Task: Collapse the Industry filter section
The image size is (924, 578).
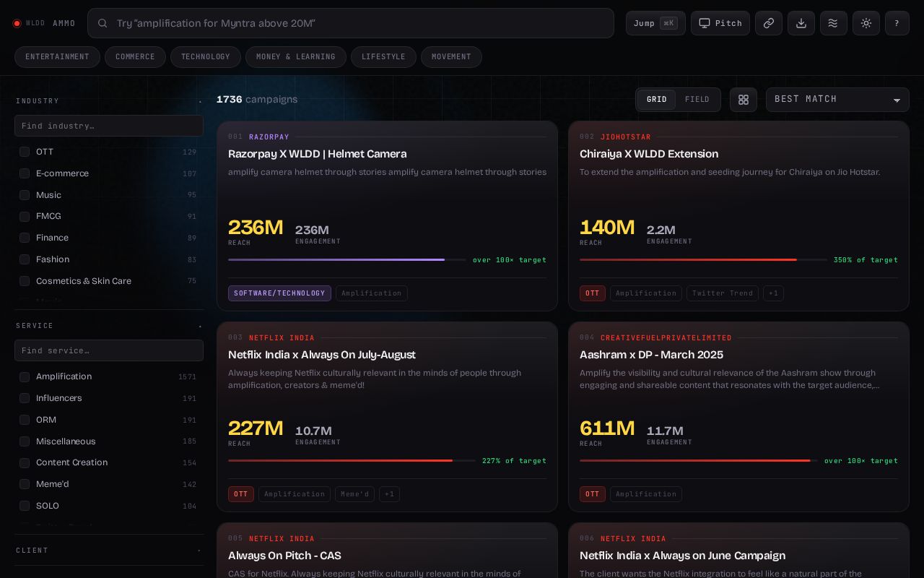Action: (109, 101)
